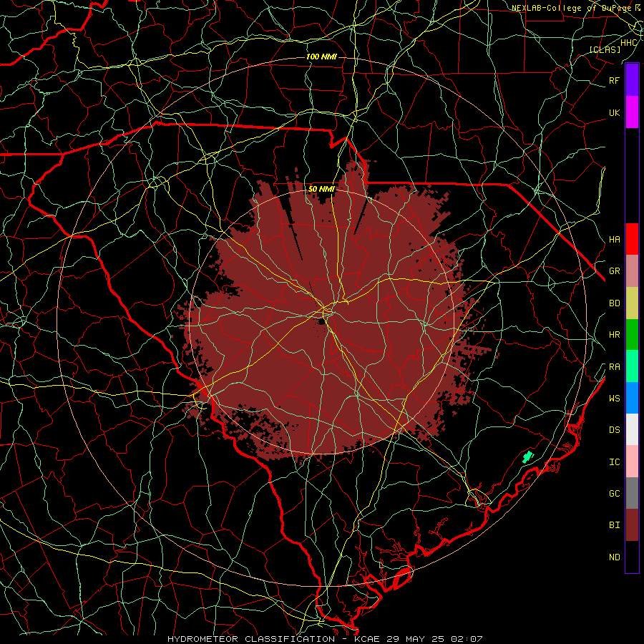Click the HR legend label
This screenshot has width=644, height=644.
point(614,335)
